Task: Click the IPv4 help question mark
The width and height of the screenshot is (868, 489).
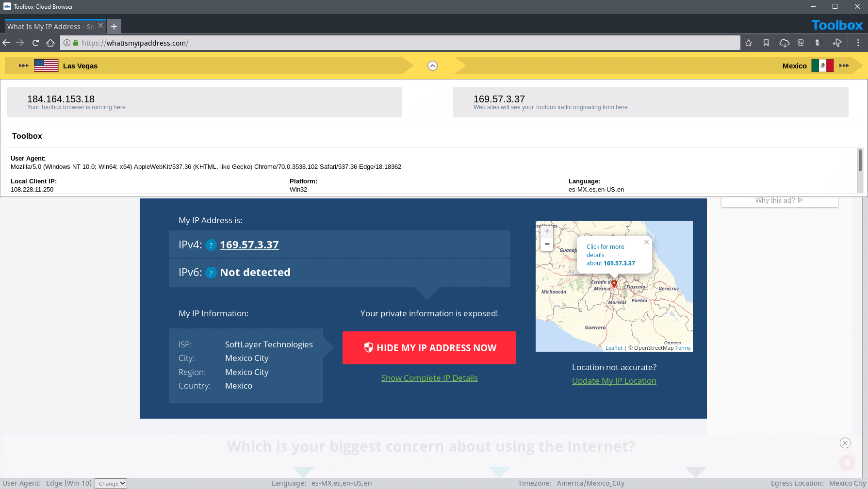Action: [211, 245]
